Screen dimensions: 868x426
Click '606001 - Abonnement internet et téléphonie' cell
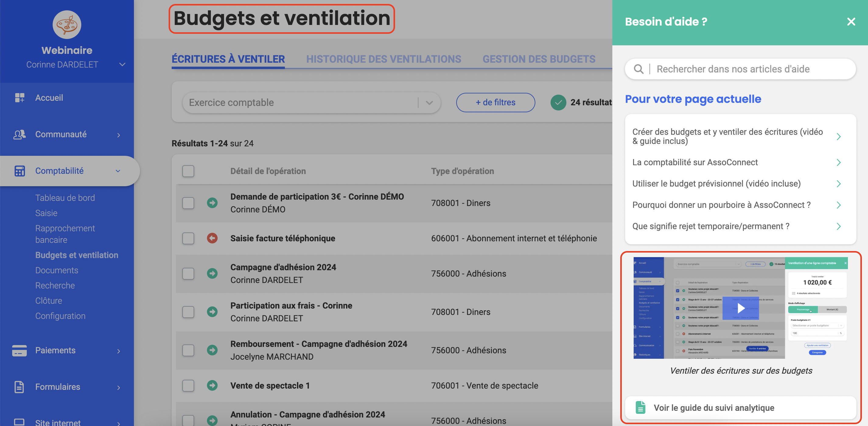(x=514, y=239)
